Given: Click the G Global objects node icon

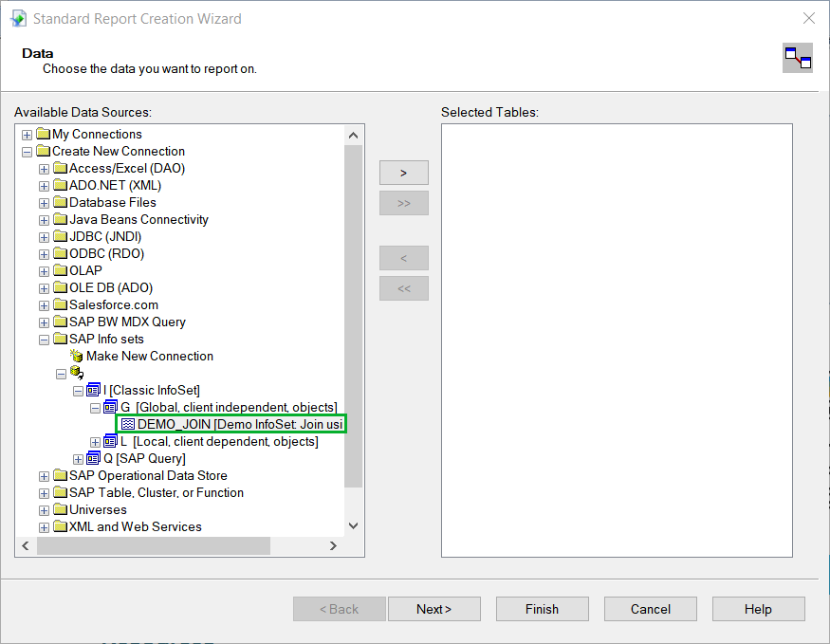Looking at the screenshot, I should pyautogui.click(x=111, y=407).
